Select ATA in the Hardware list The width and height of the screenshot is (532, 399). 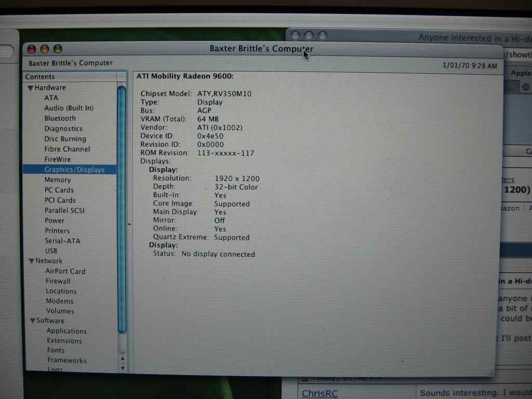[x=51, y=98]
